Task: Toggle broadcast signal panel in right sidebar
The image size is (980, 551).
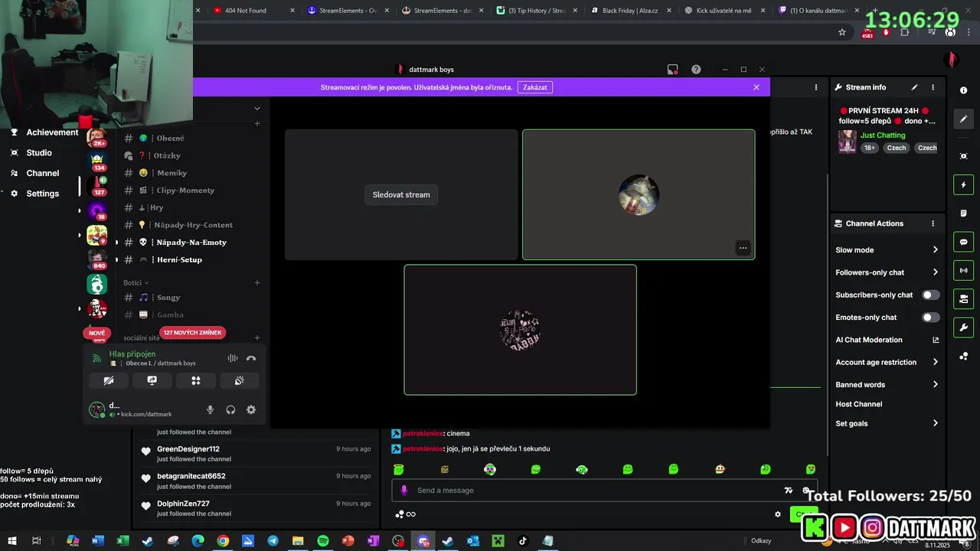Action: point(963,270)
